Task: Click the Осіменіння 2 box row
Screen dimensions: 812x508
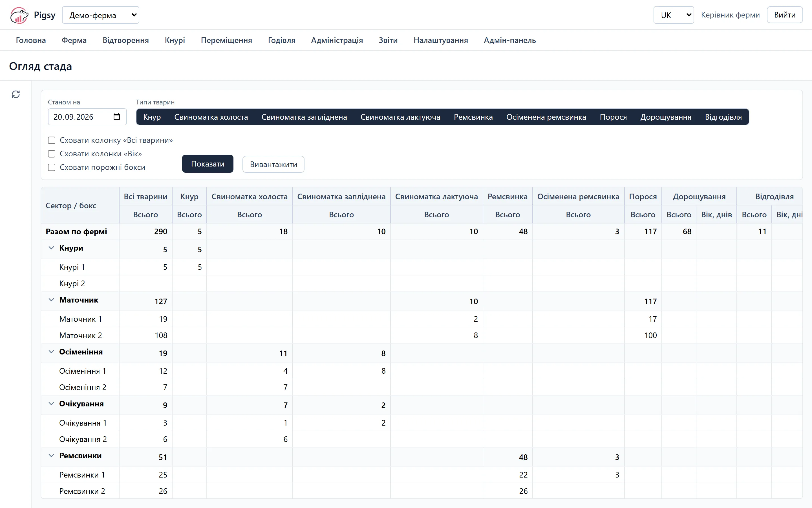Action: (x=422, y=387)
